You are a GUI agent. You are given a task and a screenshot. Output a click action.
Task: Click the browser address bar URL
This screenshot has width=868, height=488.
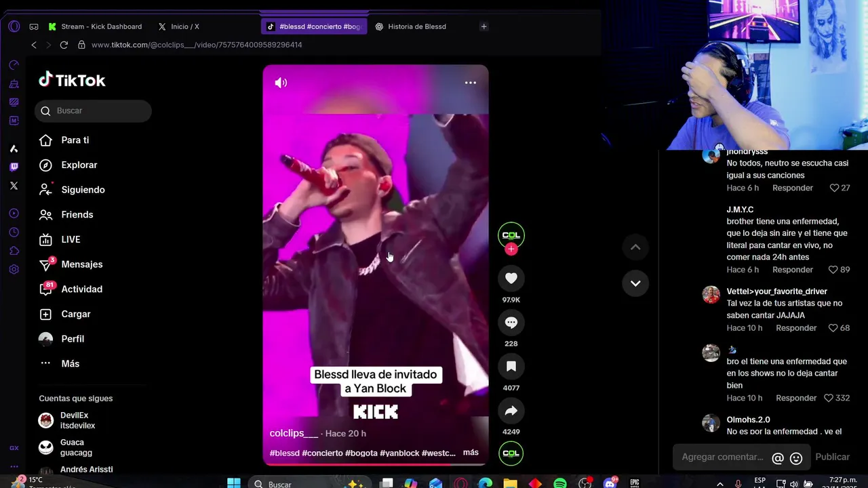[197, 45]
